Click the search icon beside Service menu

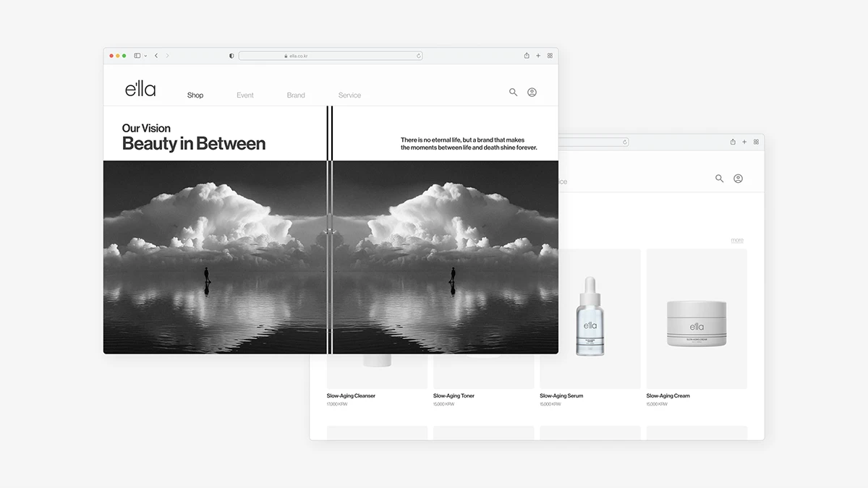pyautogui.click(x=513, y=93)
